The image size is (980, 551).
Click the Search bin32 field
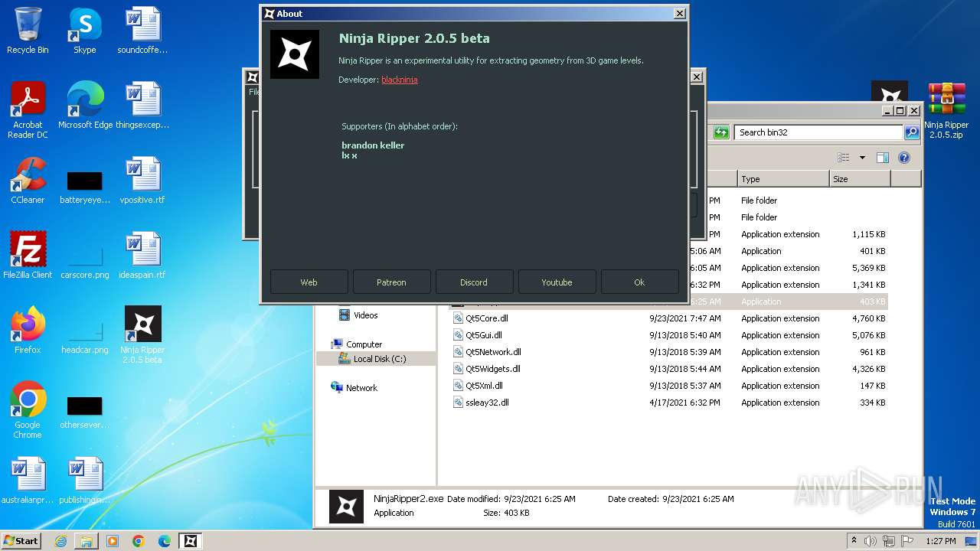pos(818,132)
